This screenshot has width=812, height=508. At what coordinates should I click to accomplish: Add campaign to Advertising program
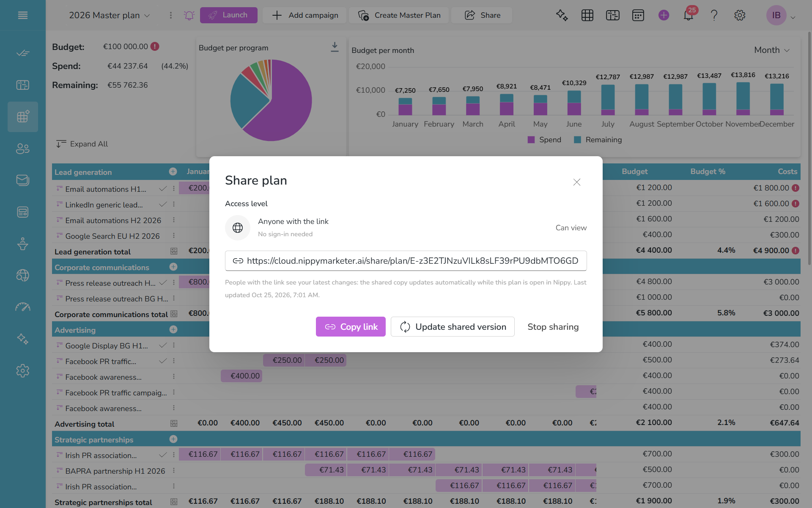click(173, 329)
